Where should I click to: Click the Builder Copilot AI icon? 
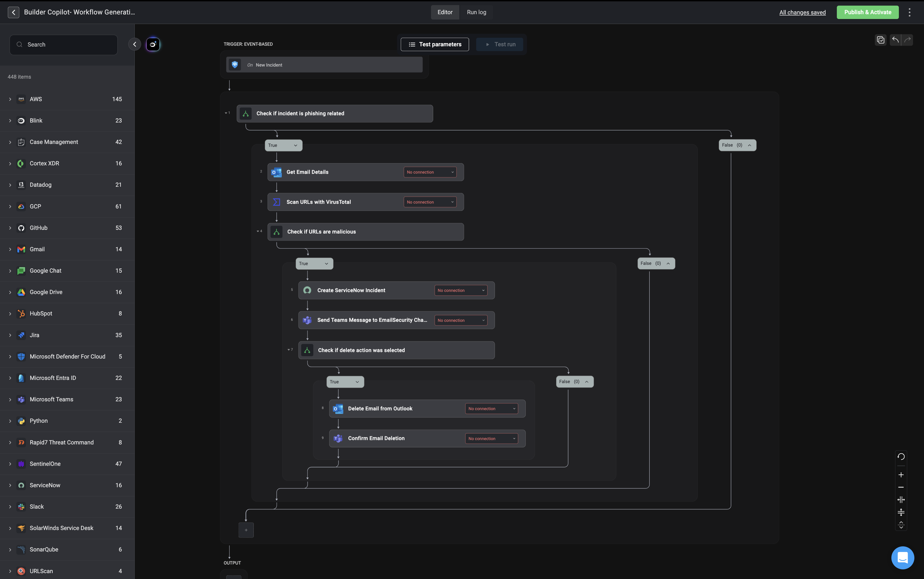click(x=153, y=44)
